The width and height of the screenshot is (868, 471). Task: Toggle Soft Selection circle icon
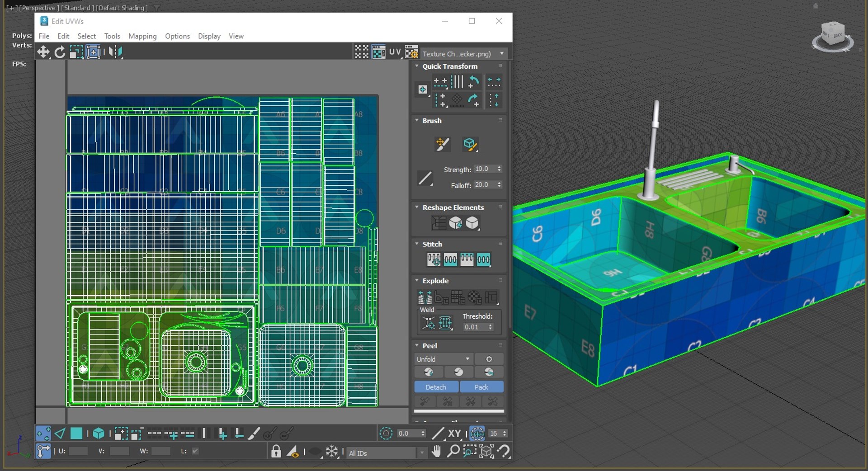click(x=386, y=433)
